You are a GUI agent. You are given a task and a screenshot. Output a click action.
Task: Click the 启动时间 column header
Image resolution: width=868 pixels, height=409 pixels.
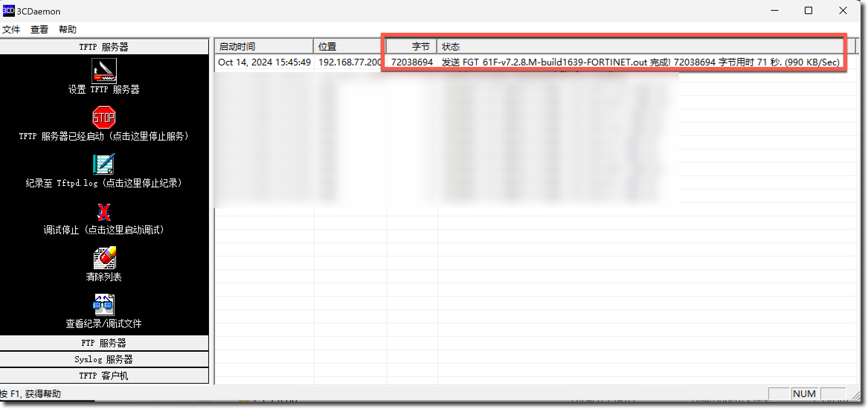tap(264, 46)
